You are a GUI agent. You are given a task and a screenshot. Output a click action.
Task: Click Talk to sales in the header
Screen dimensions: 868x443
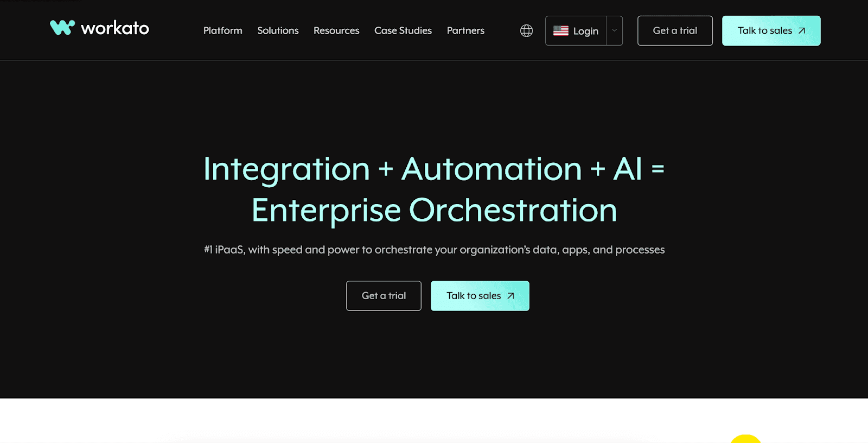click(x=764, y=31)
